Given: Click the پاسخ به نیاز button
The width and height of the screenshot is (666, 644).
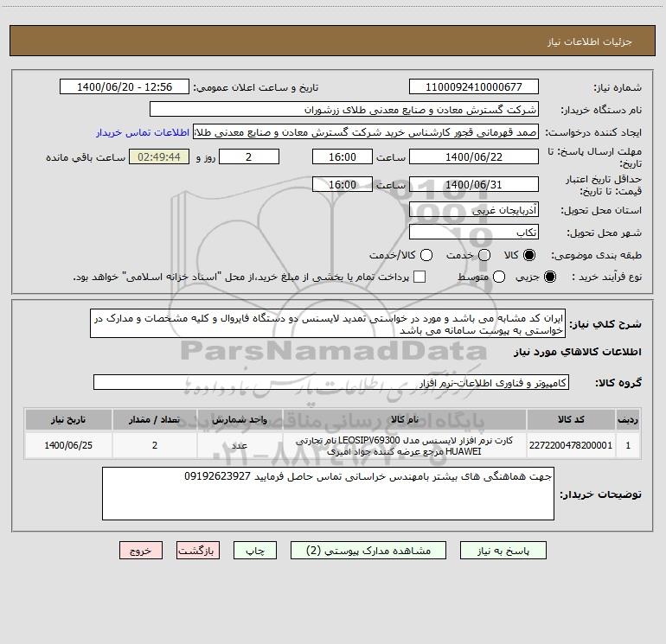Looking at the screenshot, I should (x=503, y=551).
